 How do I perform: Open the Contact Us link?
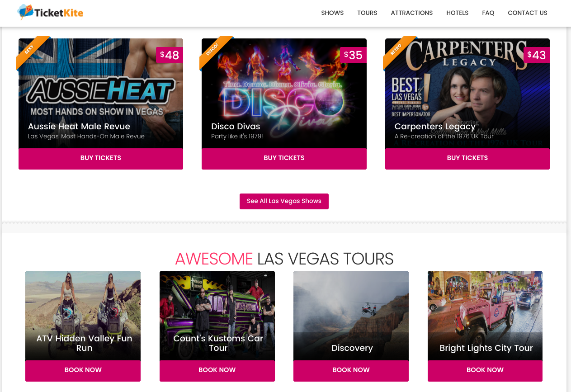[x=528, y=13]
